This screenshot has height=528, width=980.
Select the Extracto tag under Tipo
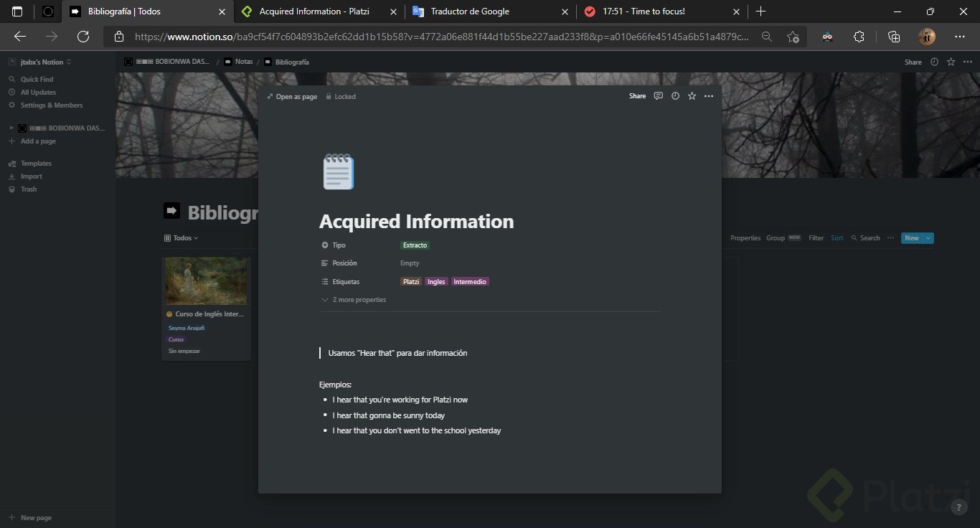tap(415, 245)
